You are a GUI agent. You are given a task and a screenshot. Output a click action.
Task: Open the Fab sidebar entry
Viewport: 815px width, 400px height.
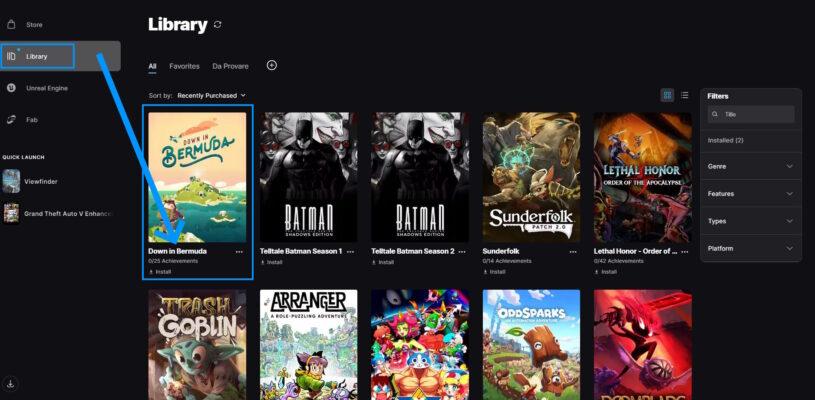tap(22, 120)
